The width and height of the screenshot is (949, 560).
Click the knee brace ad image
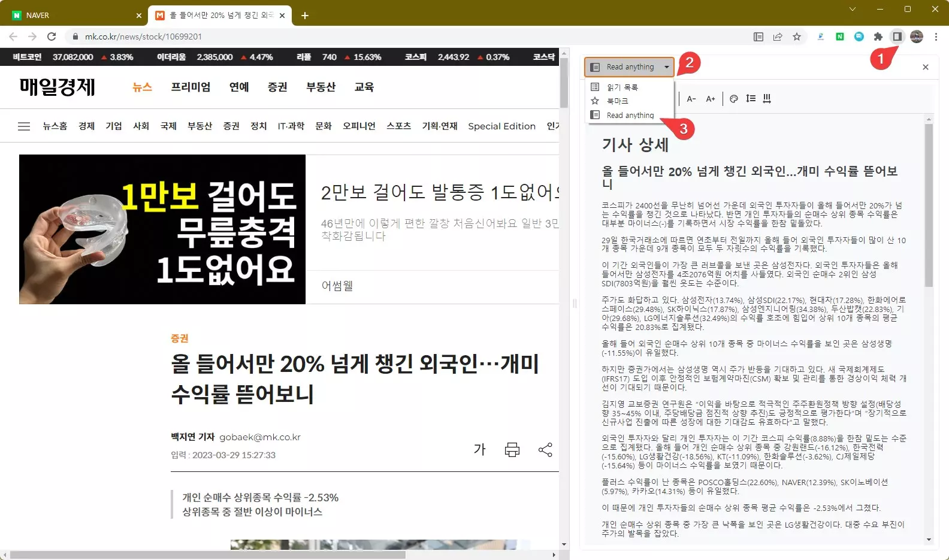point(162,229)
